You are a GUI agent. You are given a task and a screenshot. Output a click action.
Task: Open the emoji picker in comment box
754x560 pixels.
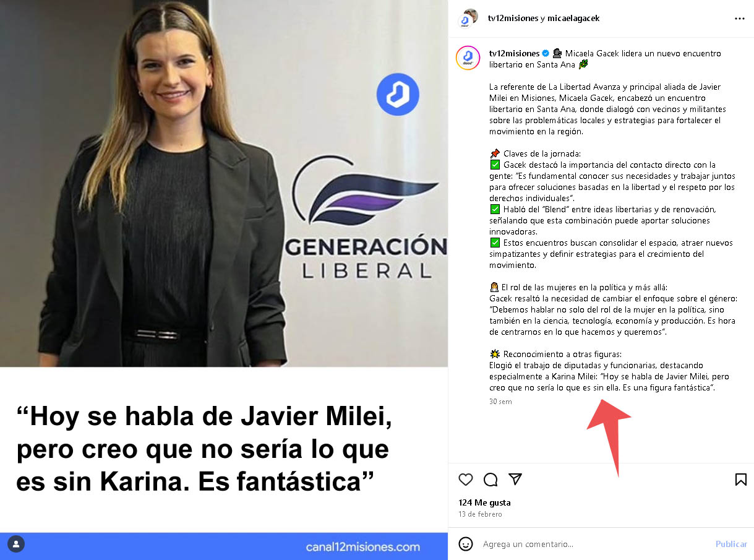tap(466, 544)
